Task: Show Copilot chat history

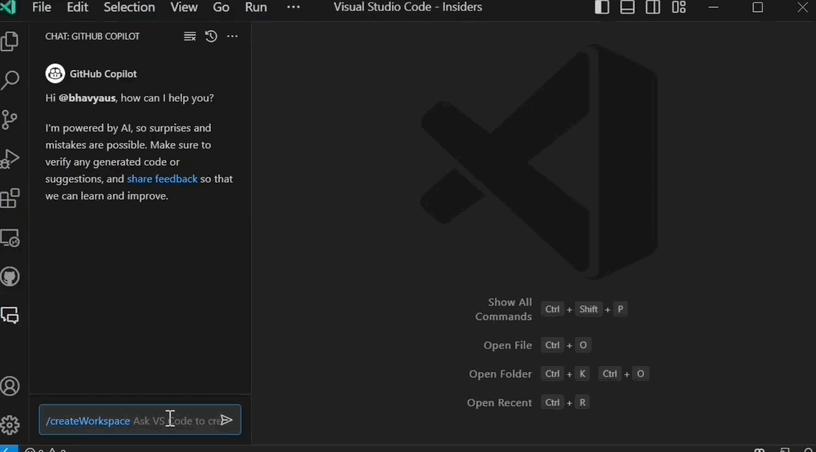Action: click(211, 36)
